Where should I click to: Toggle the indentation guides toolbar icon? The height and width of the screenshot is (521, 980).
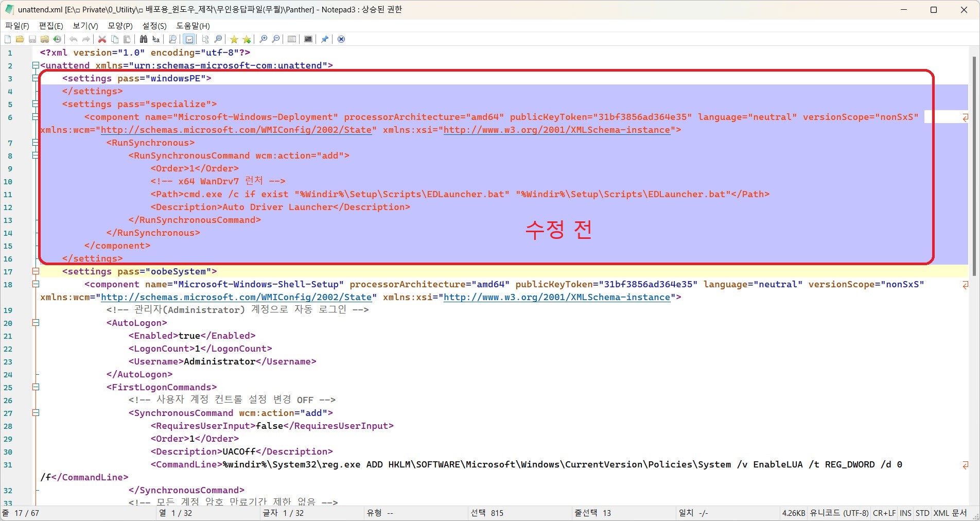205,39
